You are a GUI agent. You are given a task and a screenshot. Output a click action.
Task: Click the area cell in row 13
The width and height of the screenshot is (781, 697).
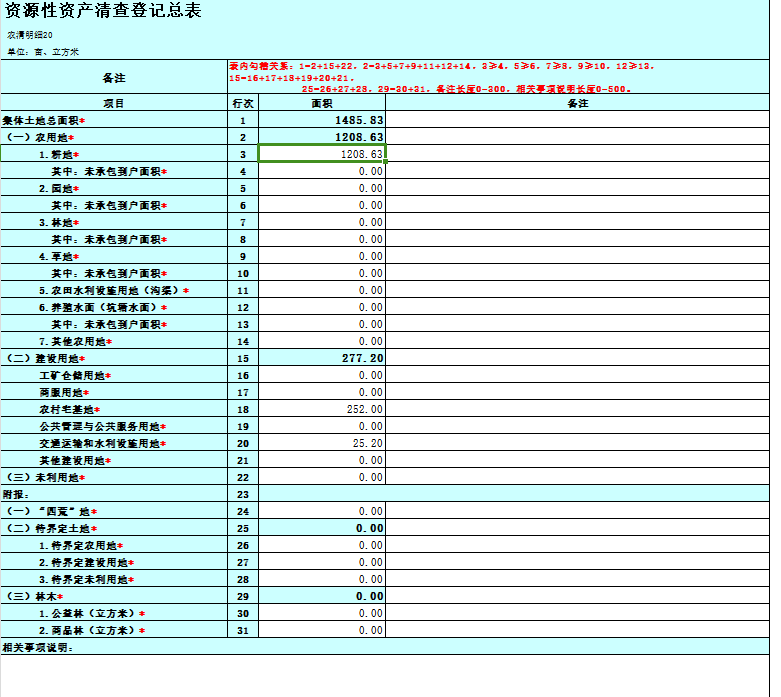coord(322,324)
